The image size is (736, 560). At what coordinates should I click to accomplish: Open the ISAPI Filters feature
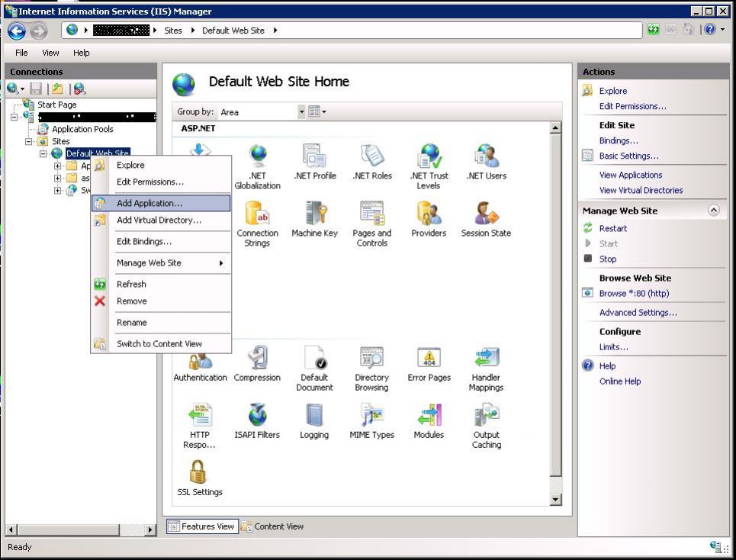tap(257, 421)
